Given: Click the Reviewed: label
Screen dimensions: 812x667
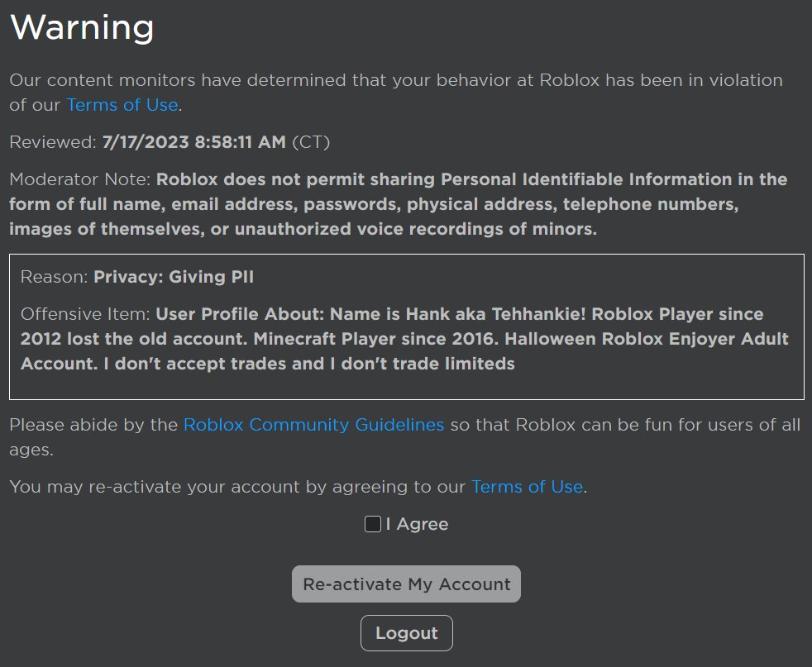Looking at the screenshot, I should click(x=53, y=142).
